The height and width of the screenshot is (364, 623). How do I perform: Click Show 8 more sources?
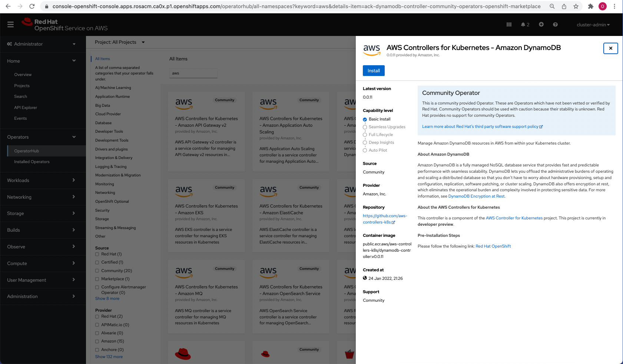(x=107, y=299)
